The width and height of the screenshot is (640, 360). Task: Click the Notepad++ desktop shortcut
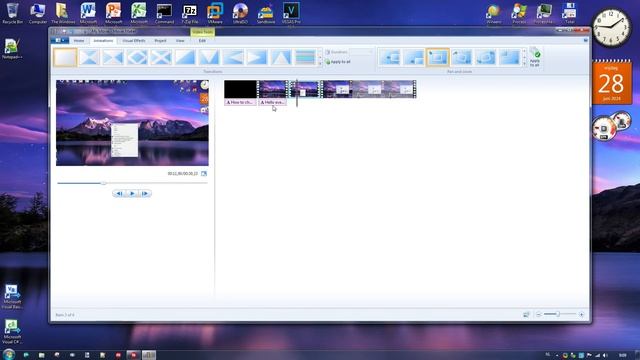(x=12, y=49)
